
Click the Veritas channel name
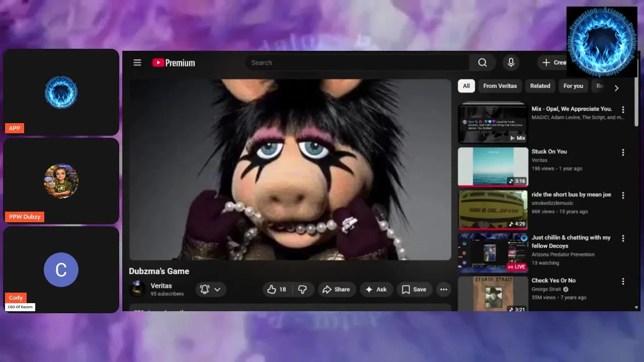click(161, 286)
